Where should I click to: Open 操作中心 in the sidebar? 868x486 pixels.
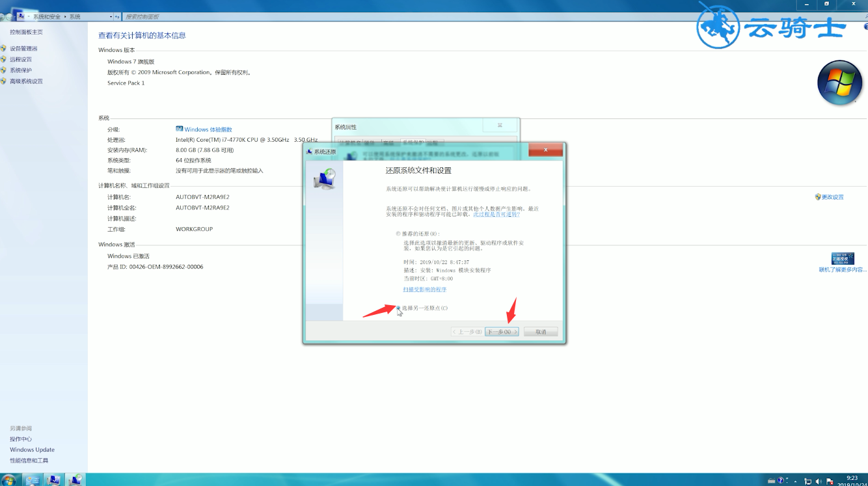point(21,439)
